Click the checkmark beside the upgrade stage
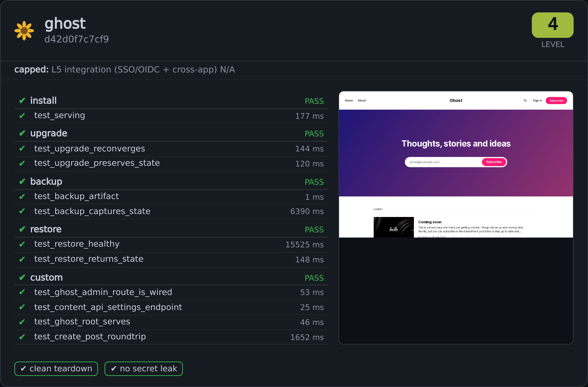The image size is (588, 387). (x=22, y=133)
